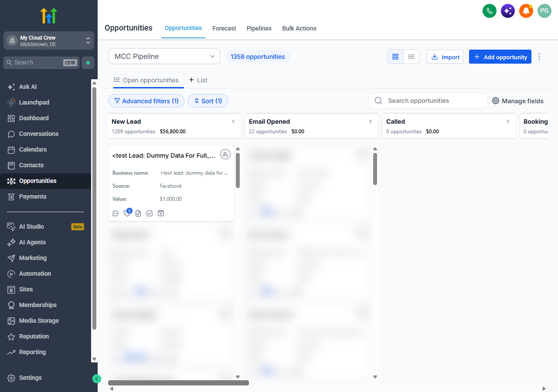The height and width of the screenshot is (392, 558).
Task: Click the New Lead column scrollbar thumb
Action: pos(238,171)
